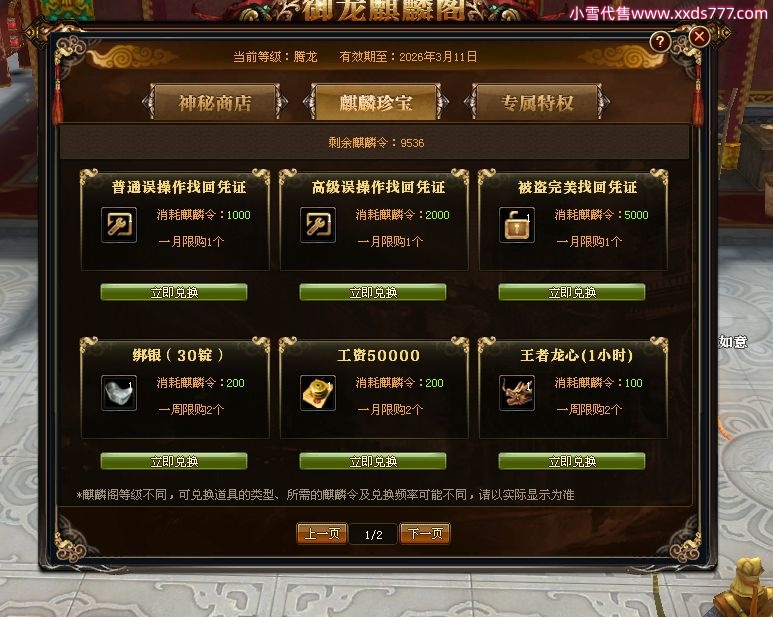This screenshot has width=773, height=617.
Task: Select the 麒麟珍宝 tab
Action: pos(376,102)
